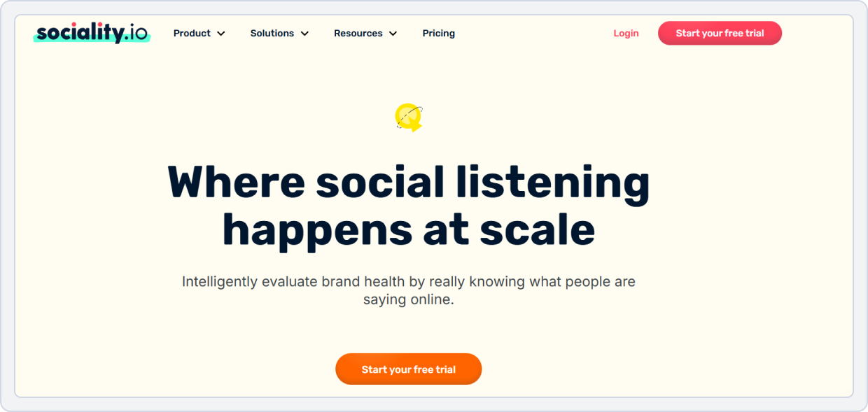Viewport: 868px width, 412px height.
Task: Click the orbit ring around the chat icon
Action: pyautogui.click(x=421, y=109)
